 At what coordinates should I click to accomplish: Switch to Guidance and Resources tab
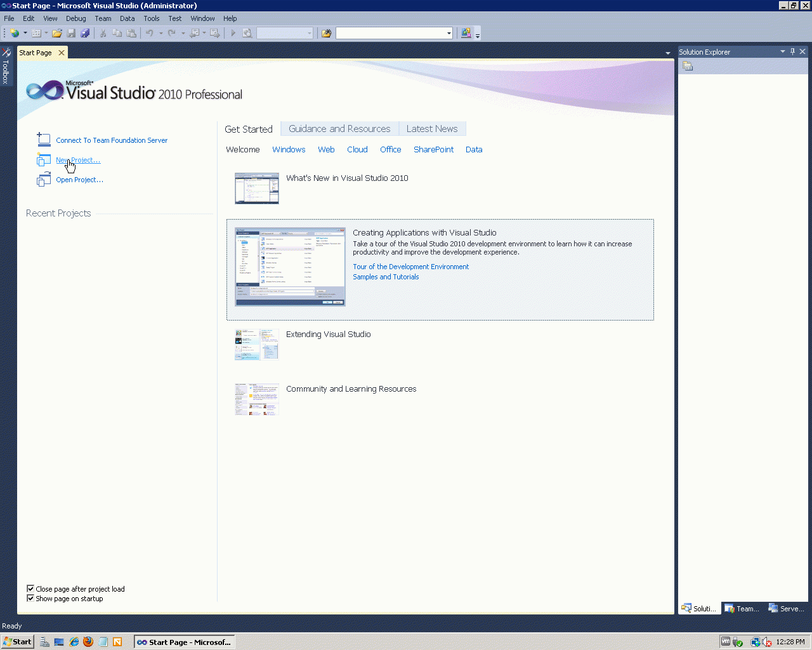[x=339, y=129]
